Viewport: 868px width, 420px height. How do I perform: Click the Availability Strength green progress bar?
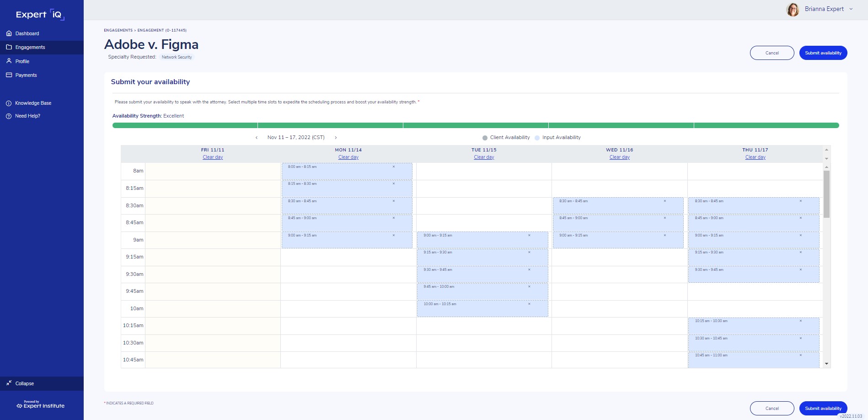click(x=475, y=125)
